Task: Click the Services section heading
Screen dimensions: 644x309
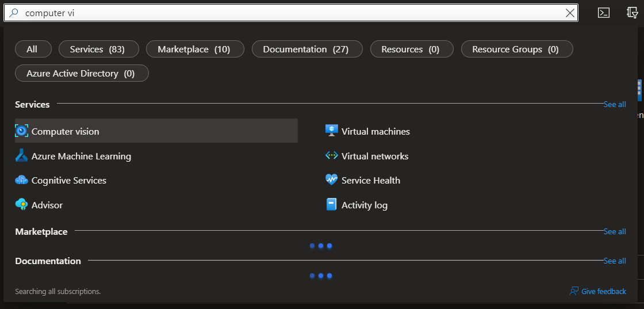Action: [x=32, y=104]
